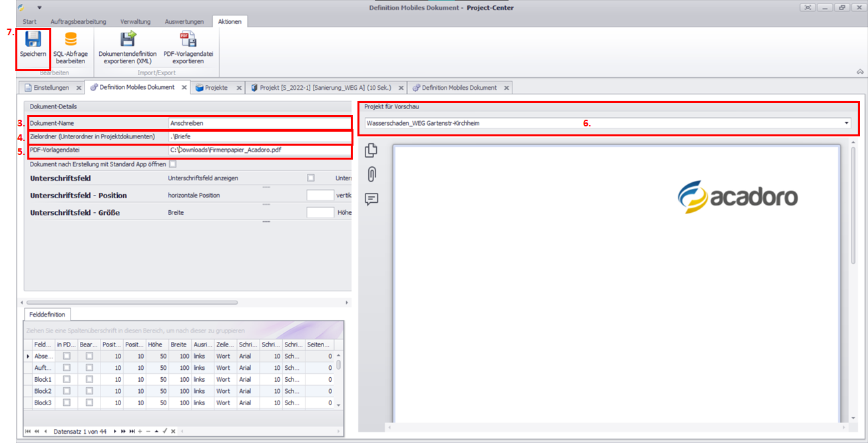Screen dimensions: 868x443
Task: Close the Einstellungen tab
Action: 79,88
